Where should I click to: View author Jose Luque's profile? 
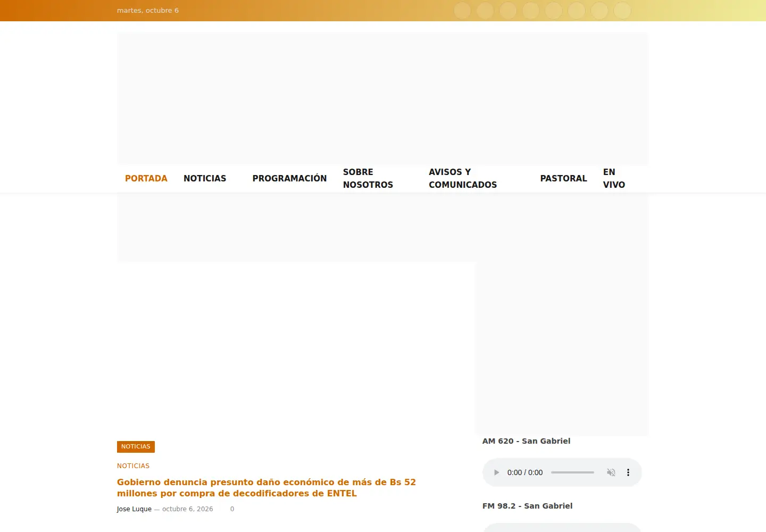134,509
